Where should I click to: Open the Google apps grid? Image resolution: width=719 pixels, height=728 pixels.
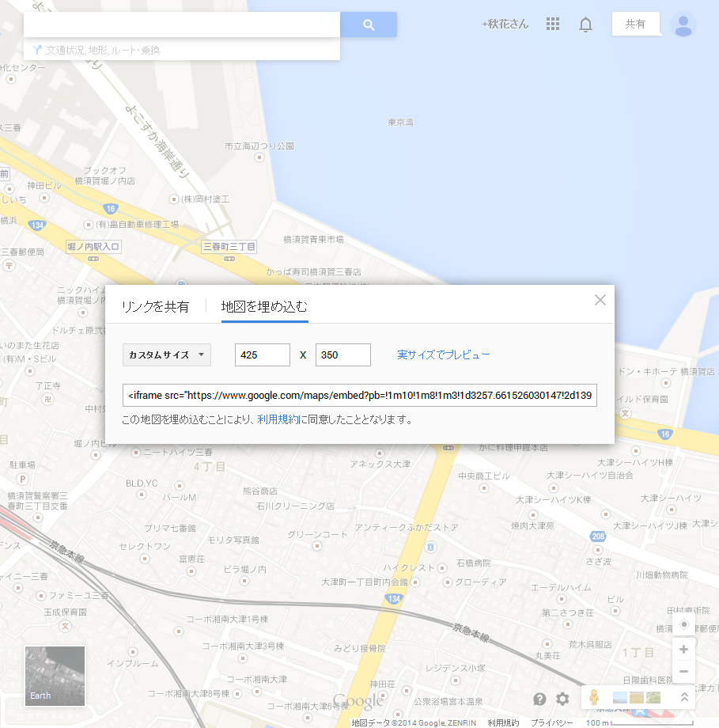[x=552, y=25]
